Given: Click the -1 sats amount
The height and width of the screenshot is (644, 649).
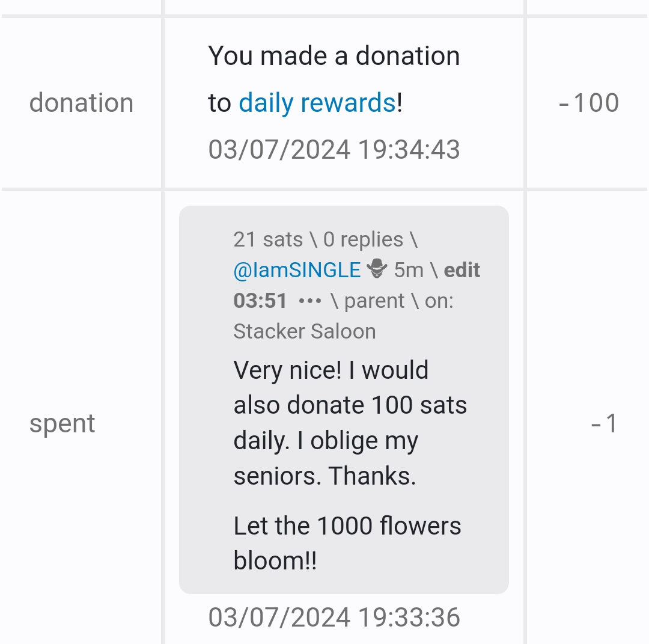Looking at the screenshot, I should [605, 423].
